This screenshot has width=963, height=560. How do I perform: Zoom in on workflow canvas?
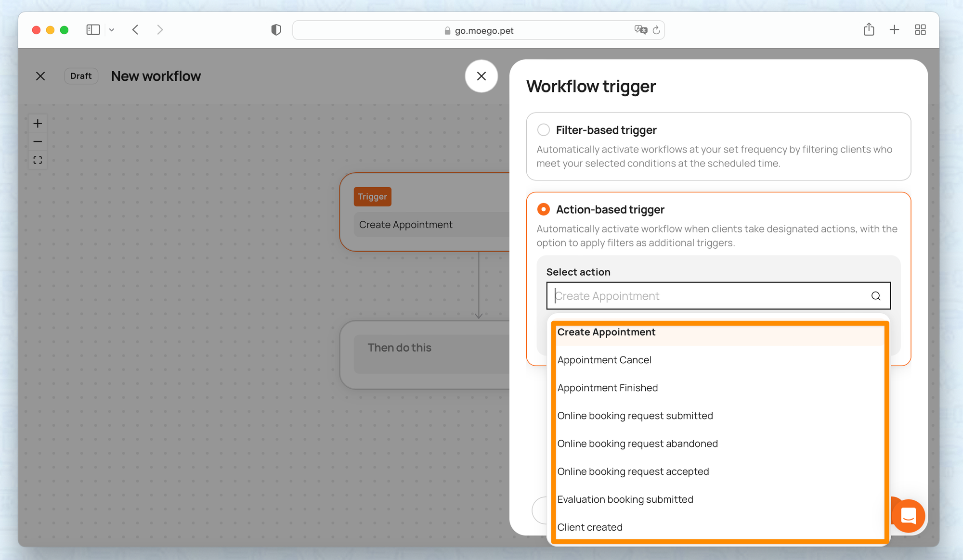(x=38, y=124)
